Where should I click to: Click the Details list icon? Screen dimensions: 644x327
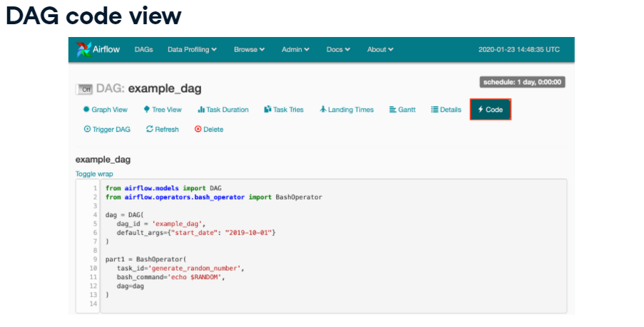tap(434, 110)
